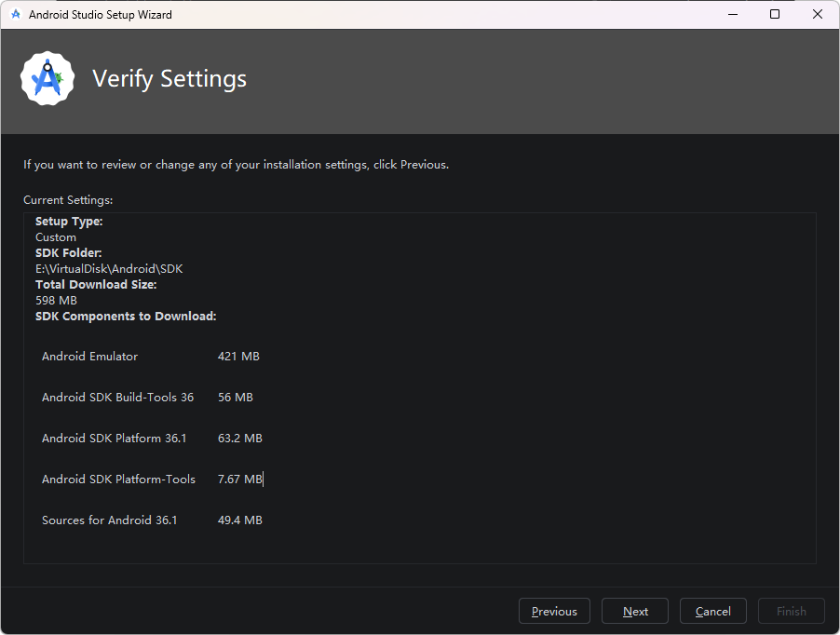Maximize the Setup Wizard window
This screenshot has height=635, width=840.
click(775, 15)
